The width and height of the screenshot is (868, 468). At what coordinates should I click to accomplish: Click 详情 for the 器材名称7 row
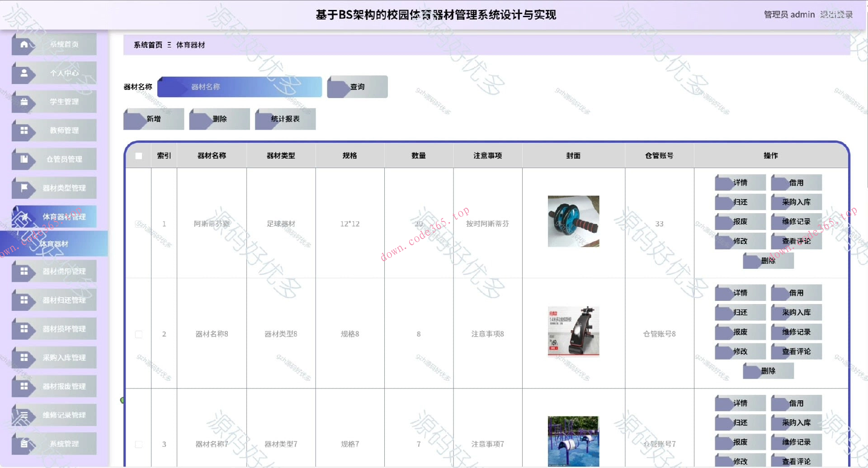740,403
